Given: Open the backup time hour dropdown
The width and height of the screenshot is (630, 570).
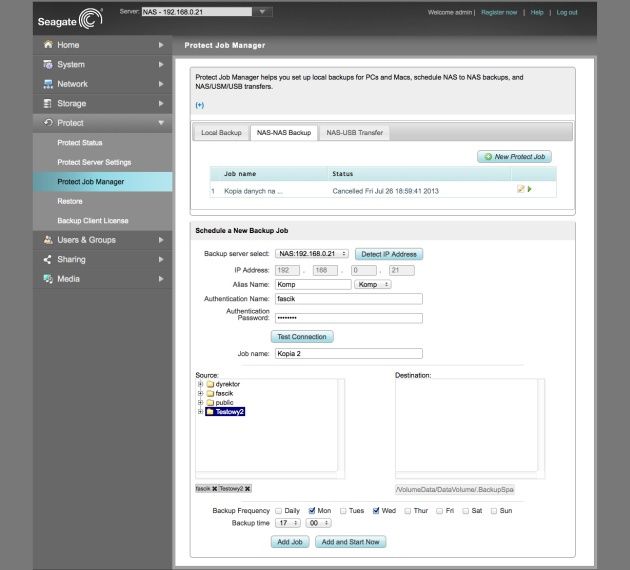Looking at the screenshot, I should tap(288, 523).
